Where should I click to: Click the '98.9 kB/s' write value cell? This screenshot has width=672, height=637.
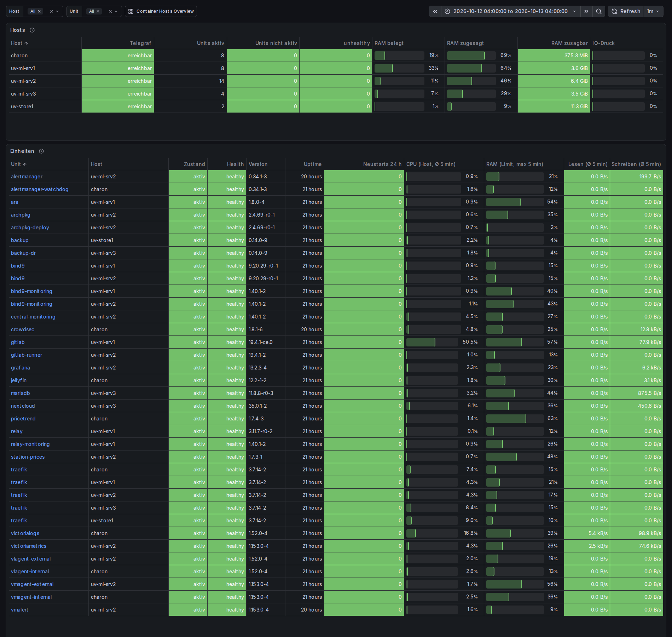[637, 533]
